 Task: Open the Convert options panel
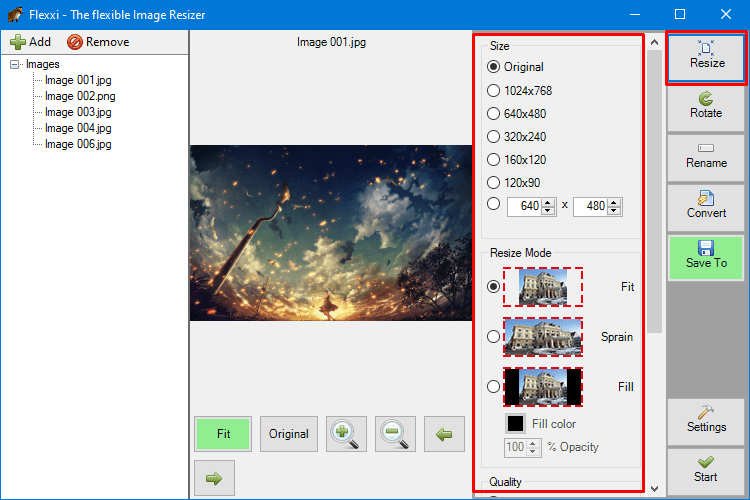(706, 208)
